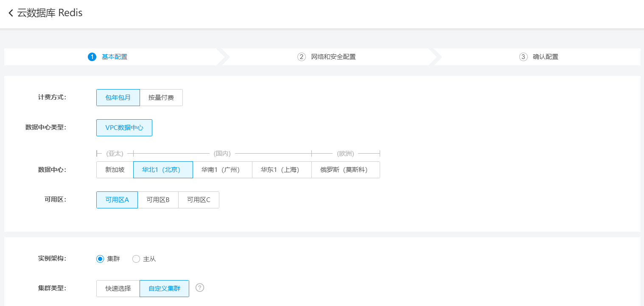The width and height of the screenshot is (644, 306).
Task: Select VPC数据中心 type
Action: (x=124, y=128)
